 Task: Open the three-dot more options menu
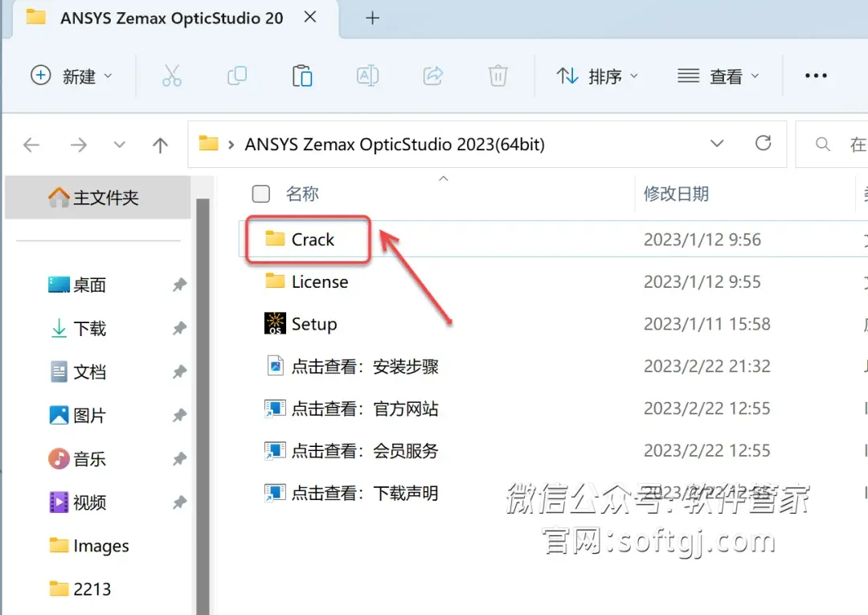[816, 76]
